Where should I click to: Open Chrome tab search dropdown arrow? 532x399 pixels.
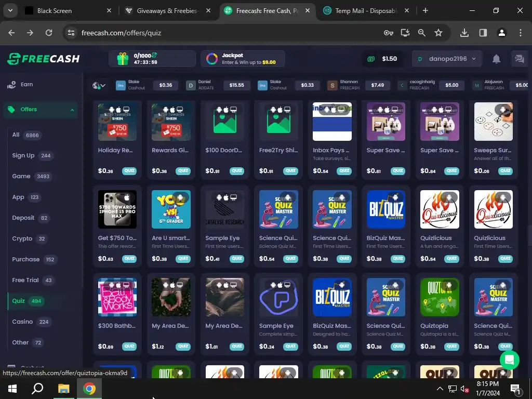pyautogui.click(x=10, y=10)
